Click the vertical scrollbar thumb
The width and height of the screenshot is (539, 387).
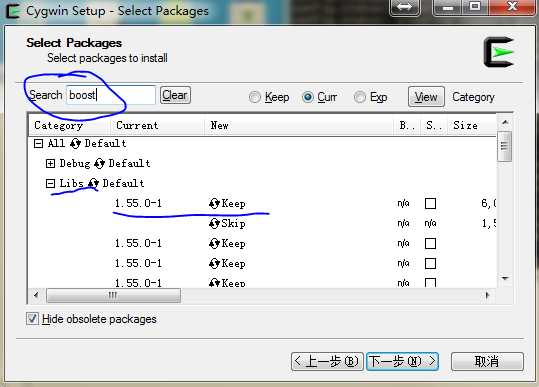[505, 146]
